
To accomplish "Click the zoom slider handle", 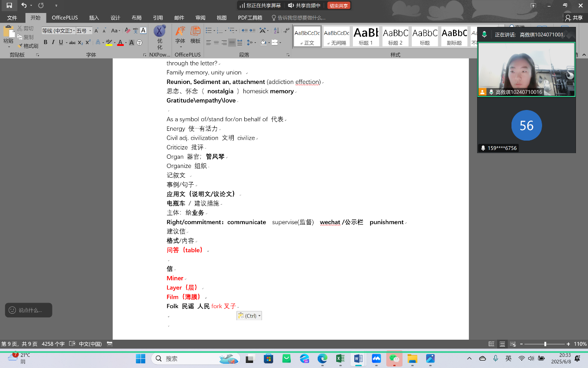I will click(x=545, y=344).
